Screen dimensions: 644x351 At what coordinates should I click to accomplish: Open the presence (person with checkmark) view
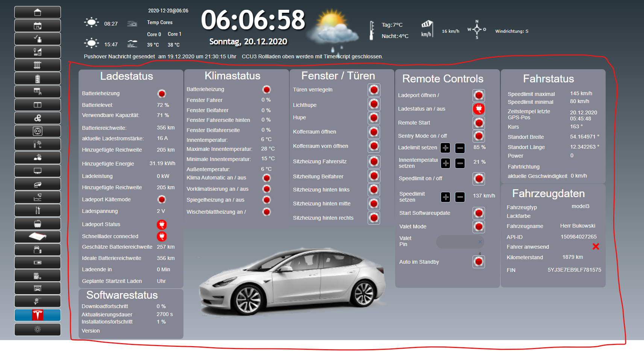38,39
